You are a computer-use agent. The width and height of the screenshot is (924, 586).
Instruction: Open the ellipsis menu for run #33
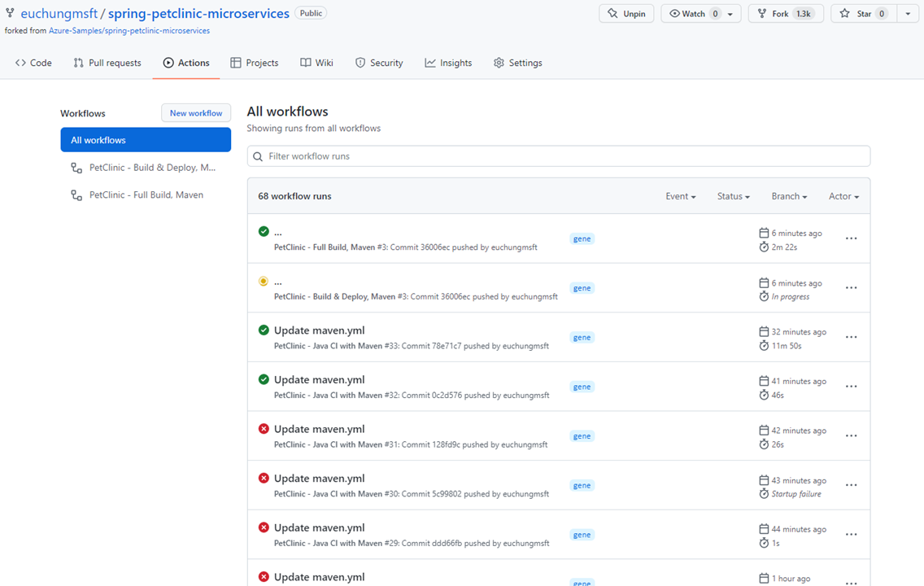(x=851, y=337)
